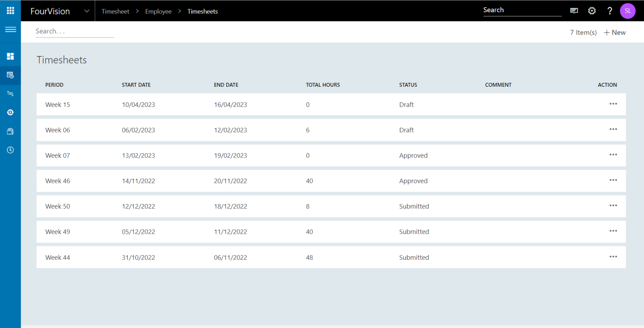Open the feedback message icon in the top bar
The width and height of the screenshot is (644, 328).
[x=574, y=10]
